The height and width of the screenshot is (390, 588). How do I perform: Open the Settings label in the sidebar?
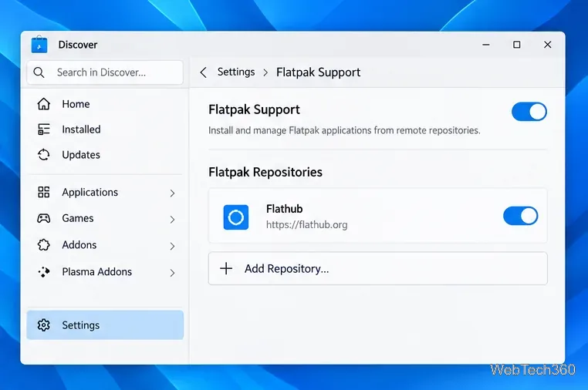pos(80,325)
